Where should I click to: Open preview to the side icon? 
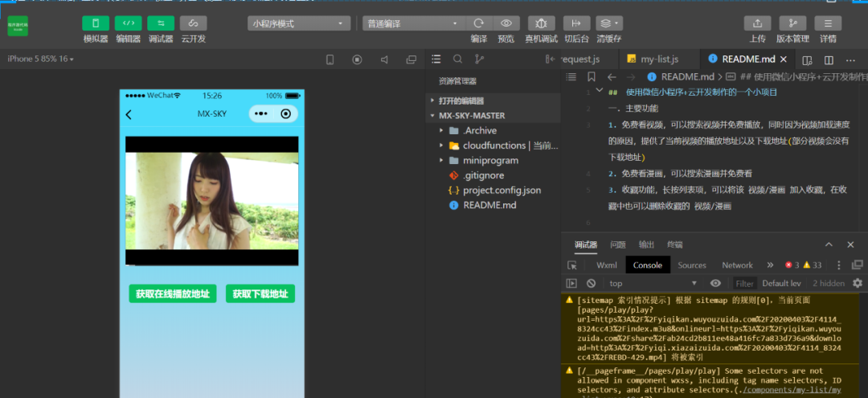(x=807, y=59)
